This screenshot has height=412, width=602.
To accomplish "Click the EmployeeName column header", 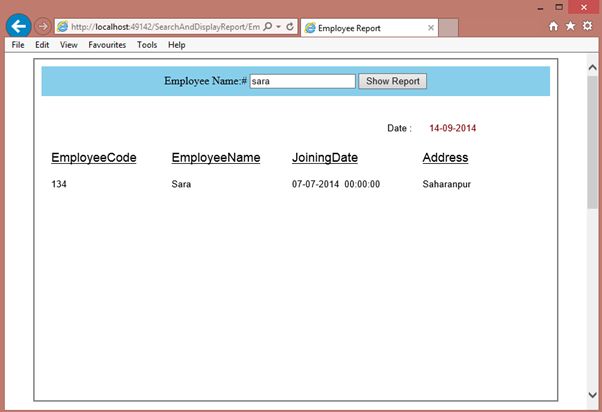I will 216,158.
